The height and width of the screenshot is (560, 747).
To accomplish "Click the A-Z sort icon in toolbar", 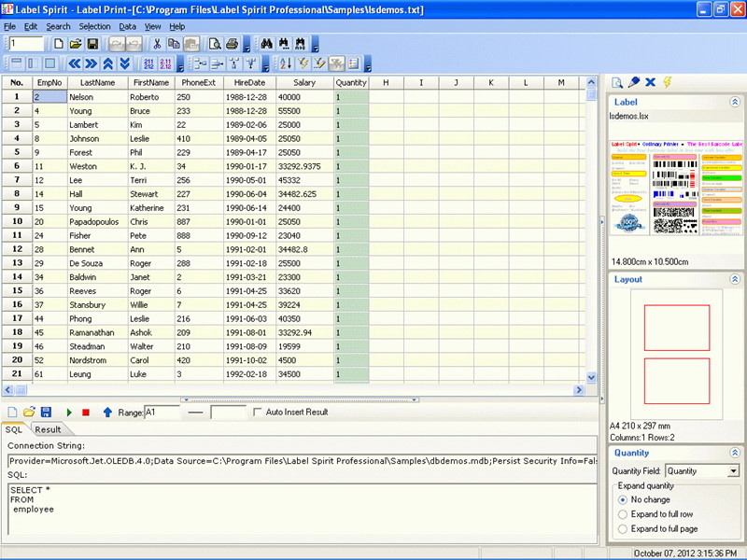I will click(x=286, y=63).
